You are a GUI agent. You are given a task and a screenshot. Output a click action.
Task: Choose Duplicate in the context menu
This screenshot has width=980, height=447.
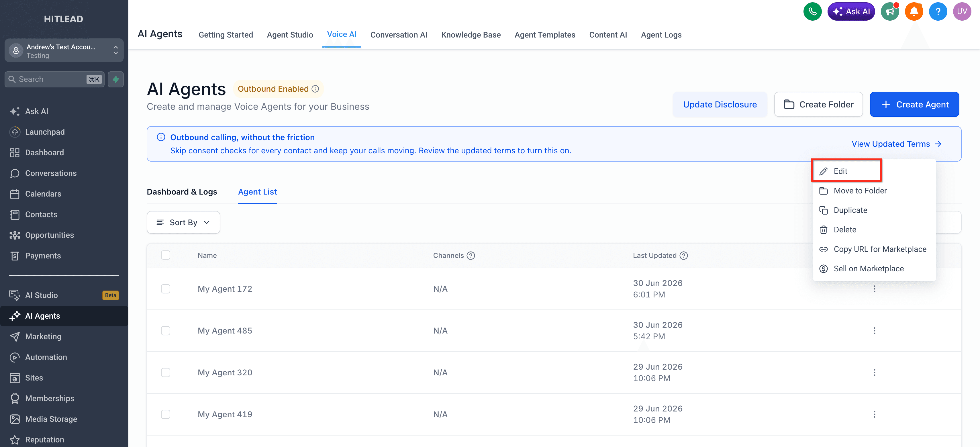[x=874, y=210]
